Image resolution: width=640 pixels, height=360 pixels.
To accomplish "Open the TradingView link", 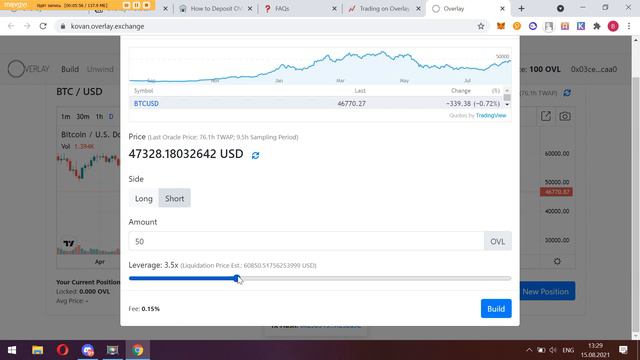I will [x=491, y=116].
